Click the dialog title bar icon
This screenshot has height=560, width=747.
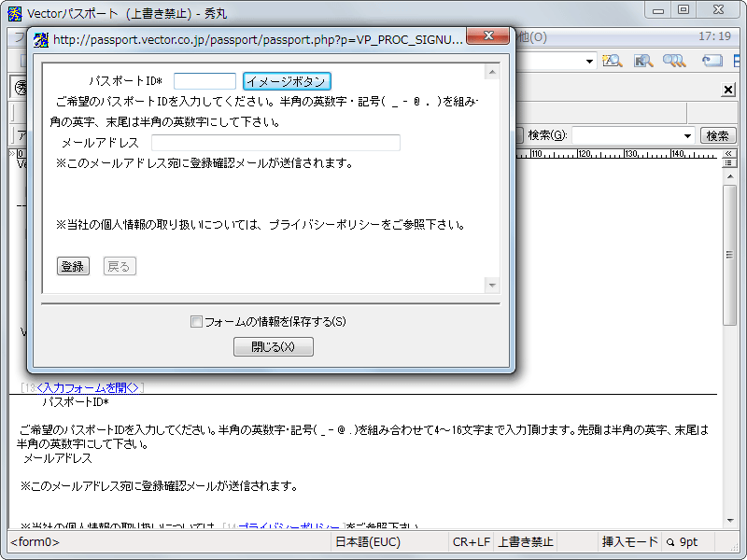tap(41, 40)
